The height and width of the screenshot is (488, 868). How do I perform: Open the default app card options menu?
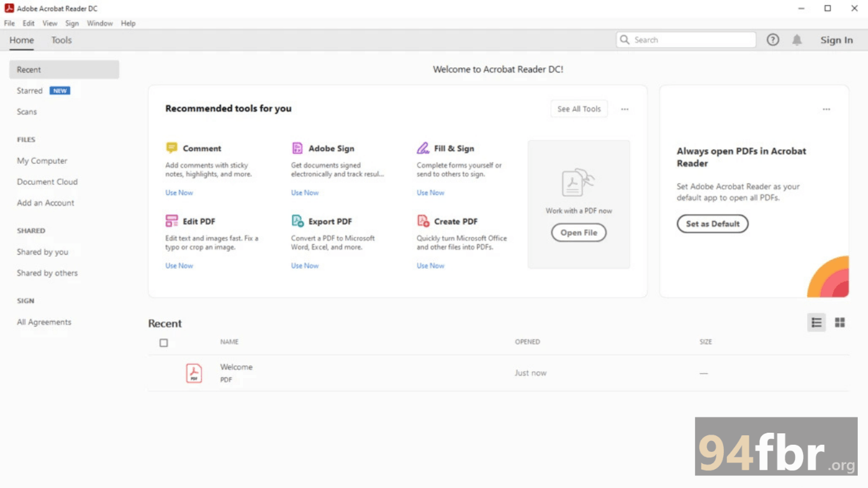tap(826, 109)
